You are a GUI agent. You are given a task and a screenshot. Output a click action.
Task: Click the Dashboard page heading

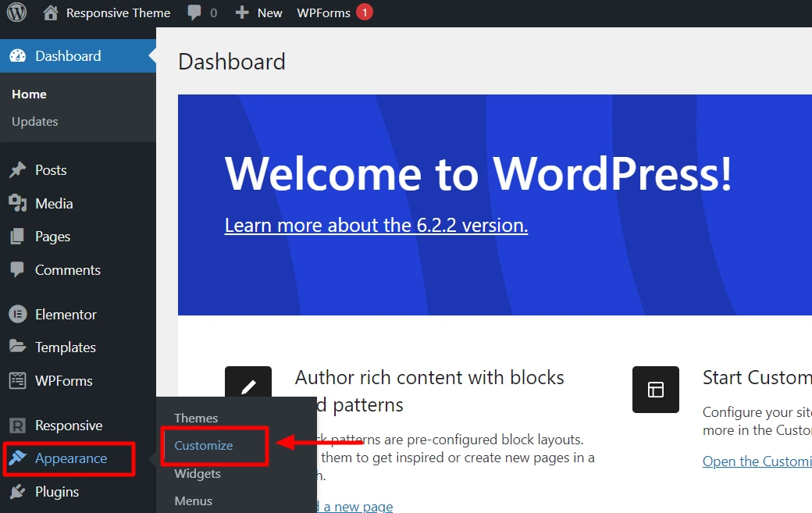coord(231,62)
